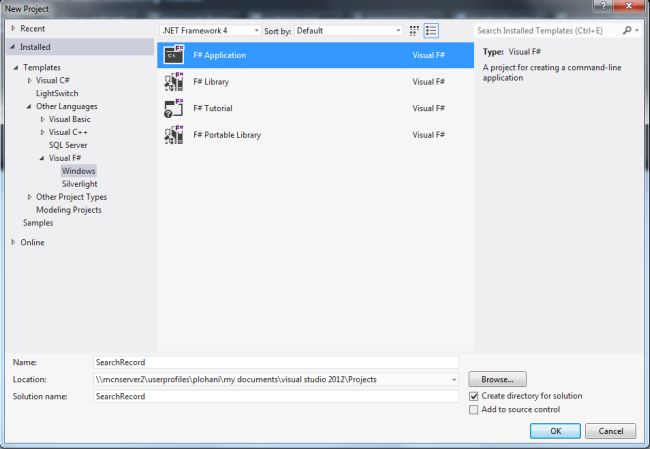
Task: Open the Location path dropdown arrow
Action: tap(454, 380)
